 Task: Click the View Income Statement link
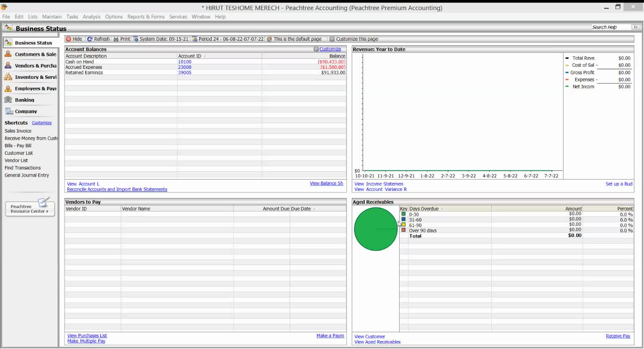[379, 184]
